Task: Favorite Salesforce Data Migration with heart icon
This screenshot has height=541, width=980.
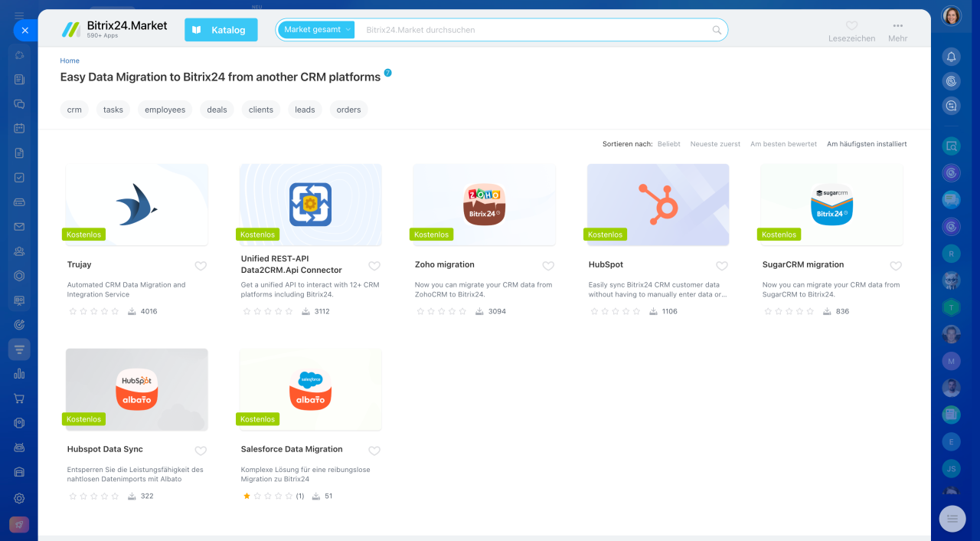Action: pos(374,451)
